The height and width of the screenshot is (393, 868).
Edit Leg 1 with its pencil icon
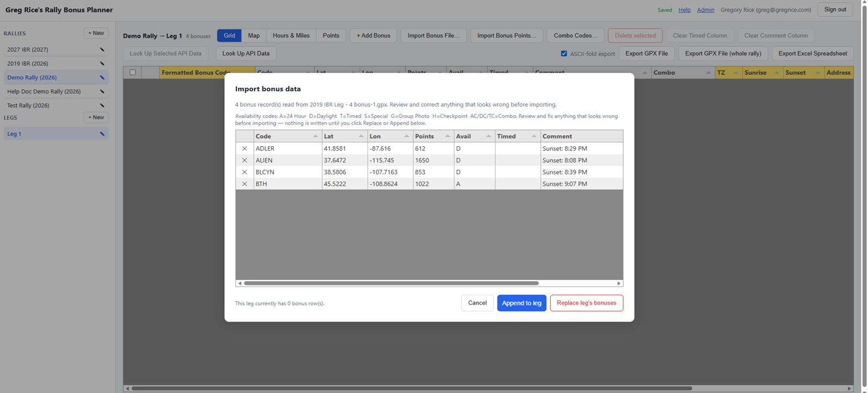[102, 134]
